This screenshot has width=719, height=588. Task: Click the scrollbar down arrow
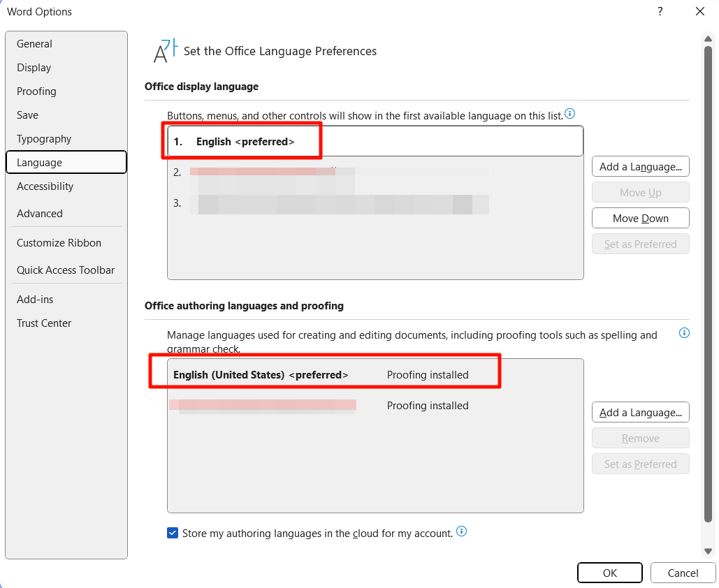click(x=708, y=551)
